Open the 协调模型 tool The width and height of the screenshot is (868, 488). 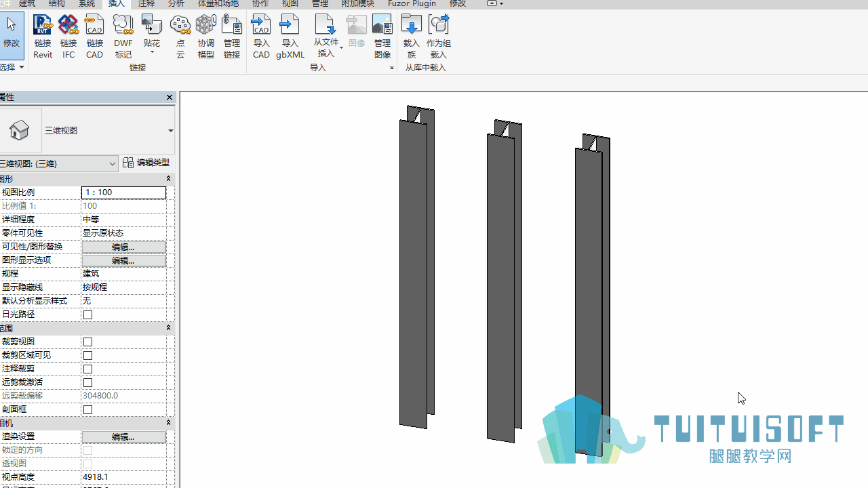(x=205, y=37)
